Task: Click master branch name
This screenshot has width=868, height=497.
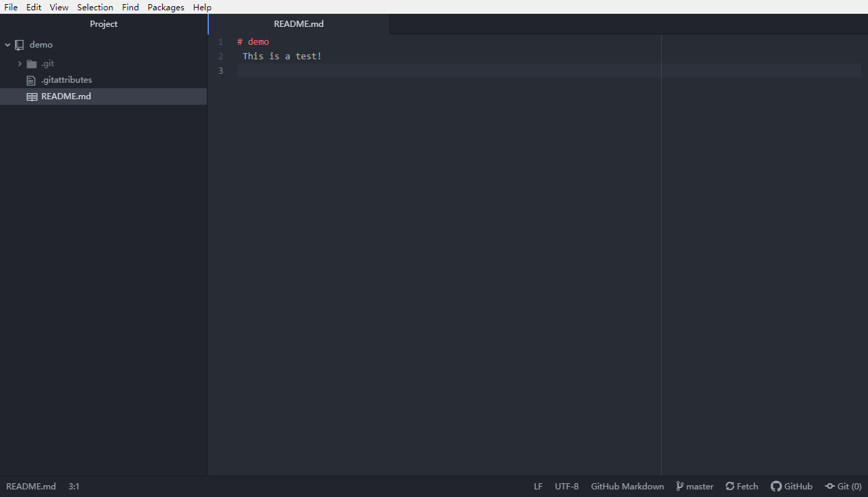Action: pos(700,487)
